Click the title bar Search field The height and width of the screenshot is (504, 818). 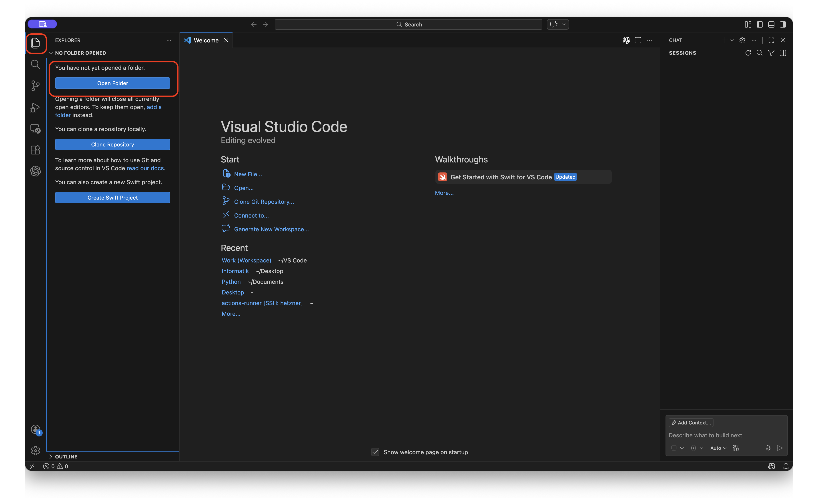409,24
